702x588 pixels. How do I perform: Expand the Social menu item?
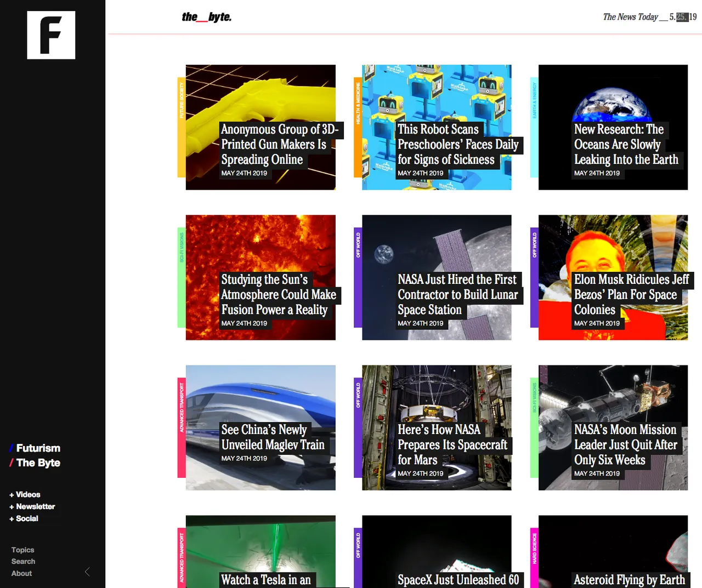point(24,518)
